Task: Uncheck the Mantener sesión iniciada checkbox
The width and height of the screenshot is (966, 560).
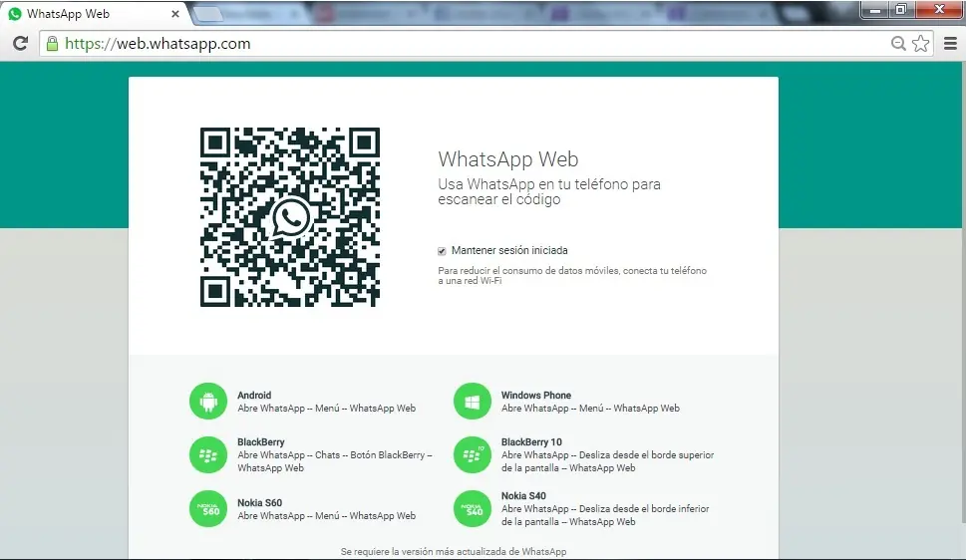Action: [x=442, y=251]
